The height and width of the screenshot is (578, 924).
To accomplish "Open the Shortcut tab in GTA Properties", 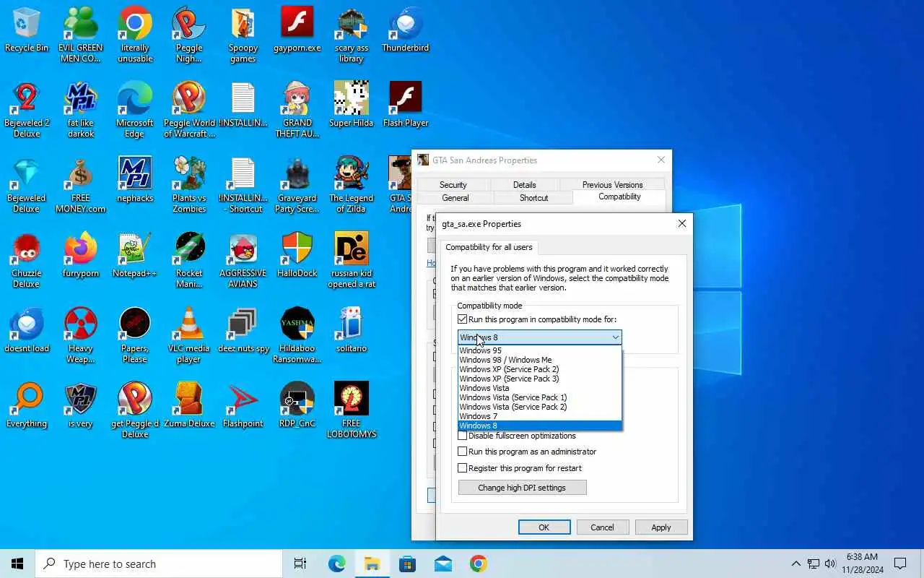I will point(533,198).
